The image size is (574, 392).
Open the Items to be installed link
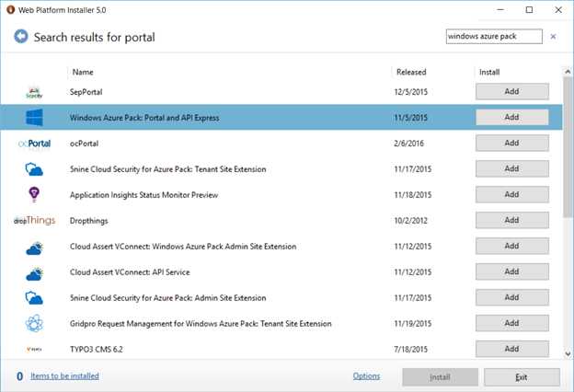coord(64,375)
